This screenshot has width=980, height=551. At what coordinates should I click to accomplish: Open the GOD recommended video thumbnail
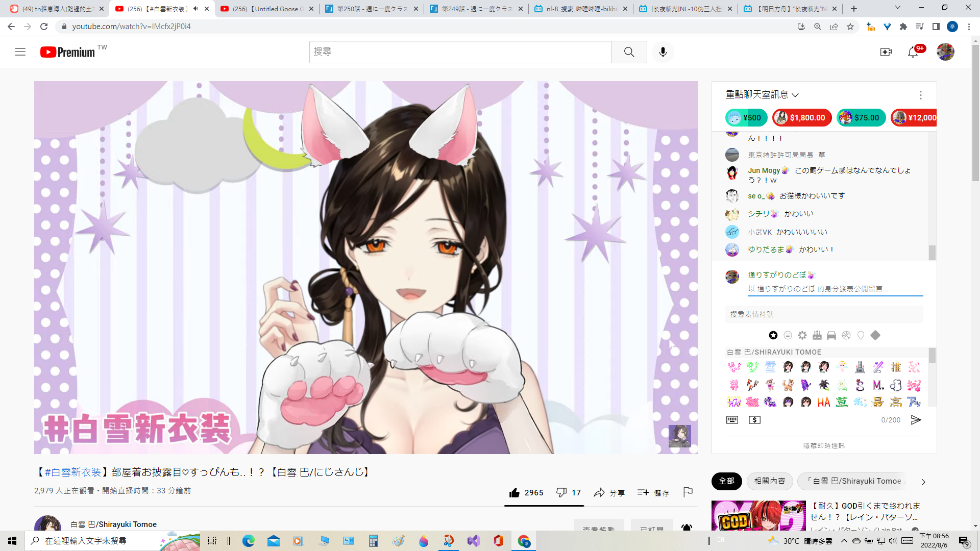point(758,516)
